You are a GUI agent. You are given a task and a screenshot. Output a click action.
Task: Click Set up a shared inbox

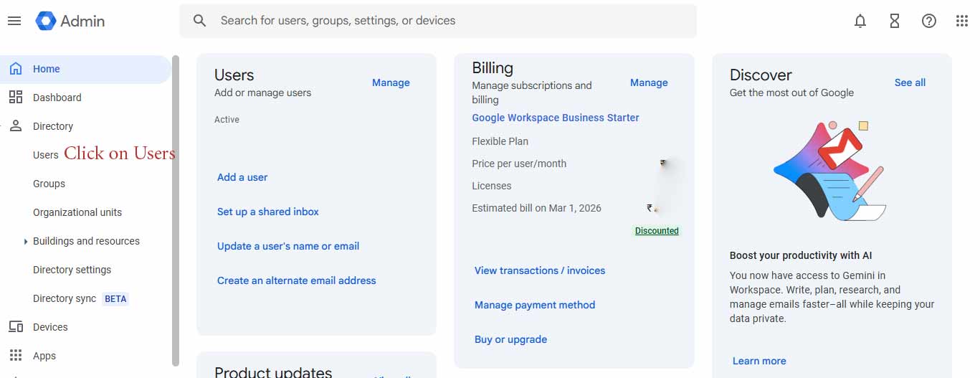click(268, 212)
